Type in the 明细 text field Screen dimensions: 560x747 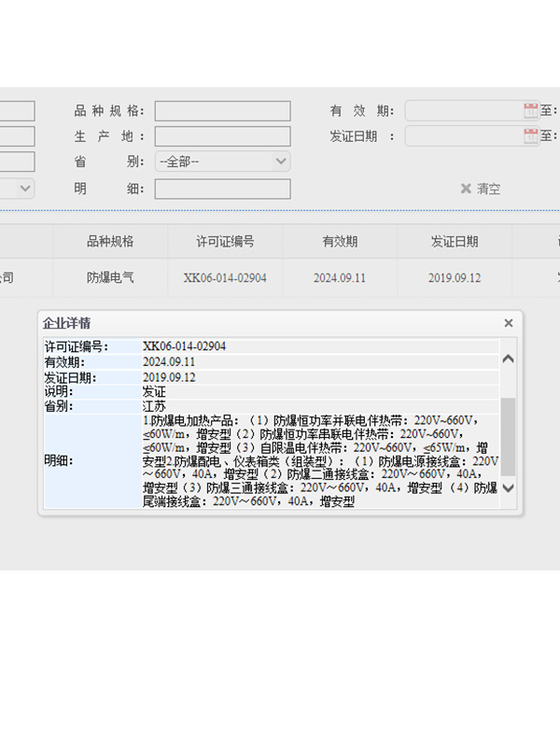(222, 189)
